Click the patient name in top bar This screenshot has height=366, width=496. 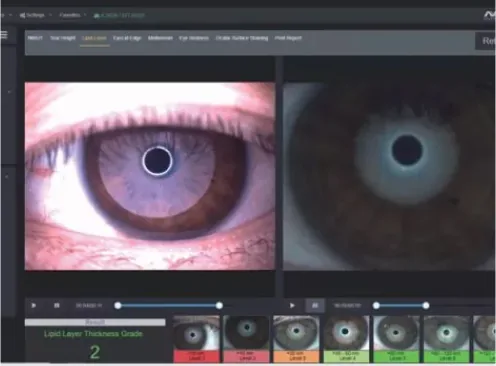coord(119,15)
